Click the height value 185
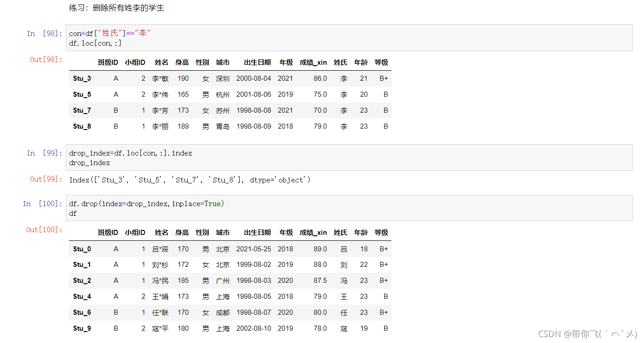644x343 pixels. (183, 281)
